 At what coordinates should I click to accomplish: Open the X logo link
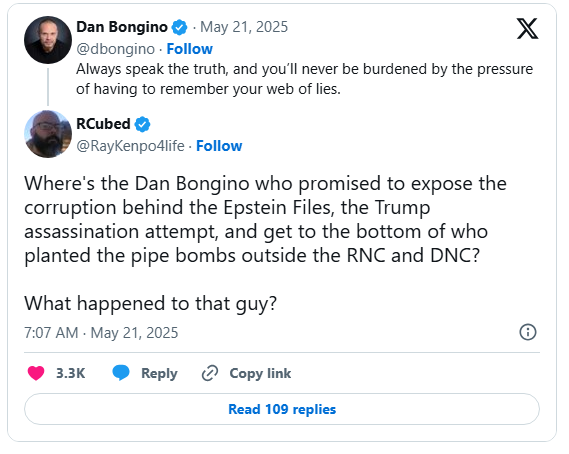[x=527, y=29]
